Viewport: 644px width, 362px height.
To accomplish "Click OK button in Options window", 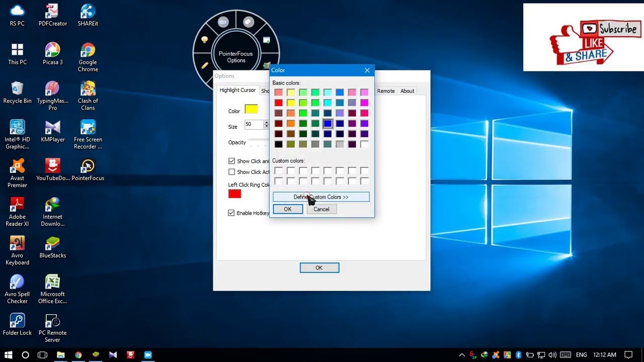I will click(319, 268).
